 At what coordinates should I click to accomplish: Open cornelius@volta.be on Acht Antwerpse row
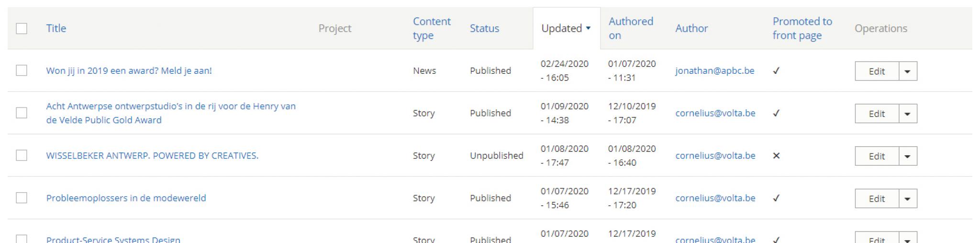click(715, 113)
